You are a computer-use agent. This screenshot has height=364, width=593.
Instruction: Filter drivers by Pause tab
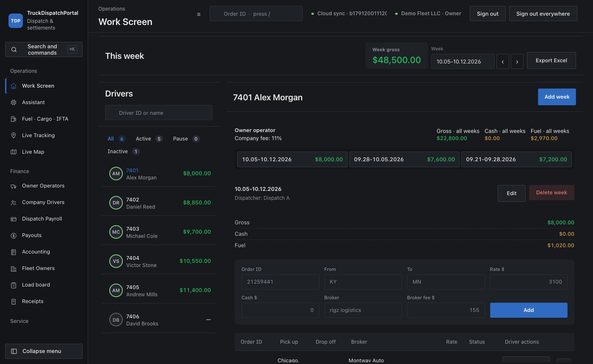pyautogui.click(x=186, y=139)
